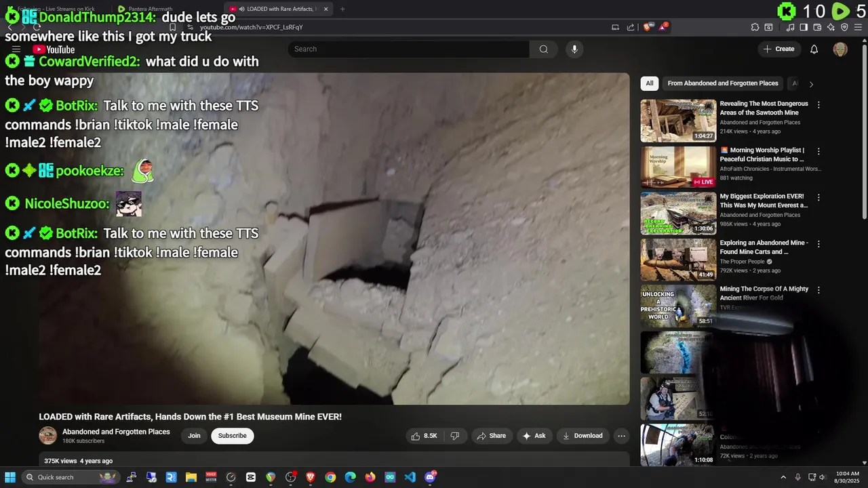868x488 pixels.
Task: Open Visual Studio Code from taskbar
Action: (410, 477)
